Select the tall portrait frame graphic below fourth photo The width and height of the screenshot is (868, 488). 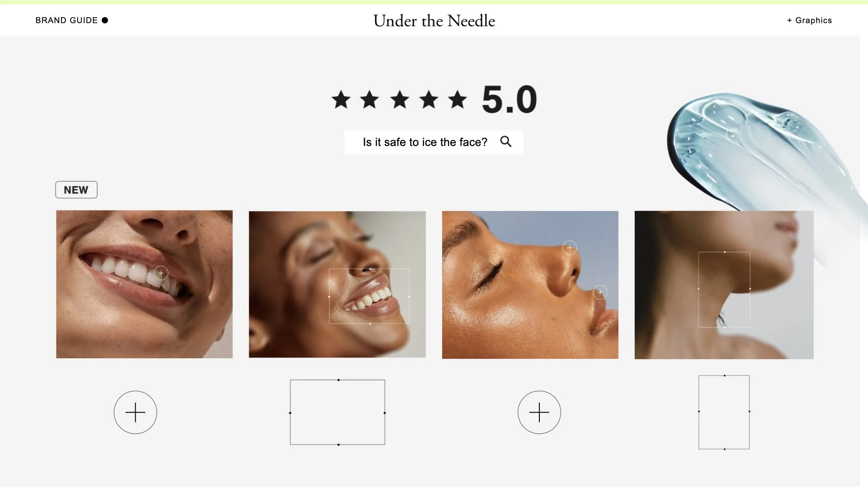(x=724, y=412)
